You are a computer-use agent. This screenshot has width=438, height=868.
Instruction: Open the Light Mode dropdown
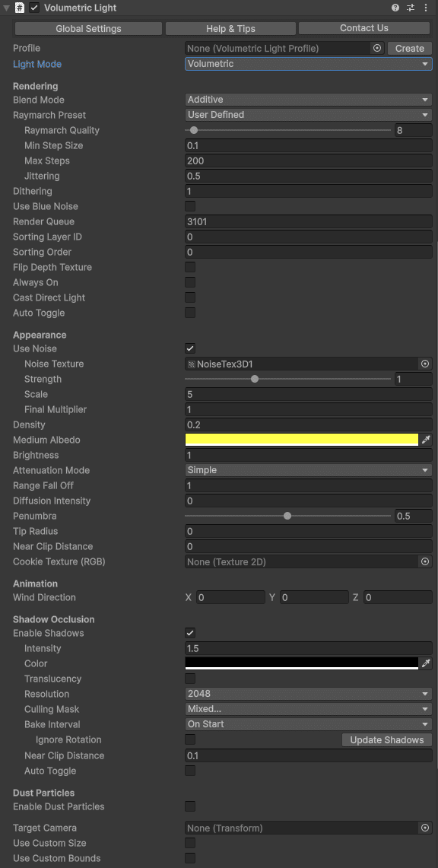308,64
